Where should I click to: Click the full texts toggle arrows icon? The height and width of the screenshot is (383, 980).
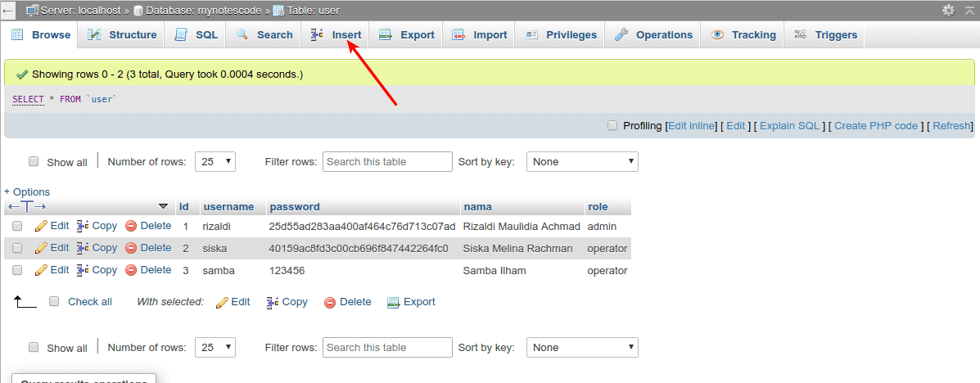(x=25, y=207)
